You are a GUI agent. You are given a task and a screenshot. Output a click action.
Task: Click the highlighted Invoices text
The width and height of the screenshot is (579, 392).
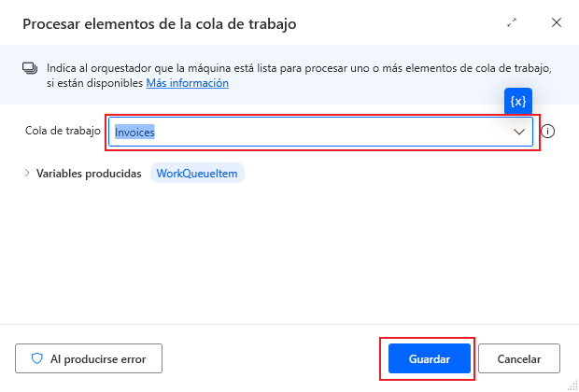134,133
